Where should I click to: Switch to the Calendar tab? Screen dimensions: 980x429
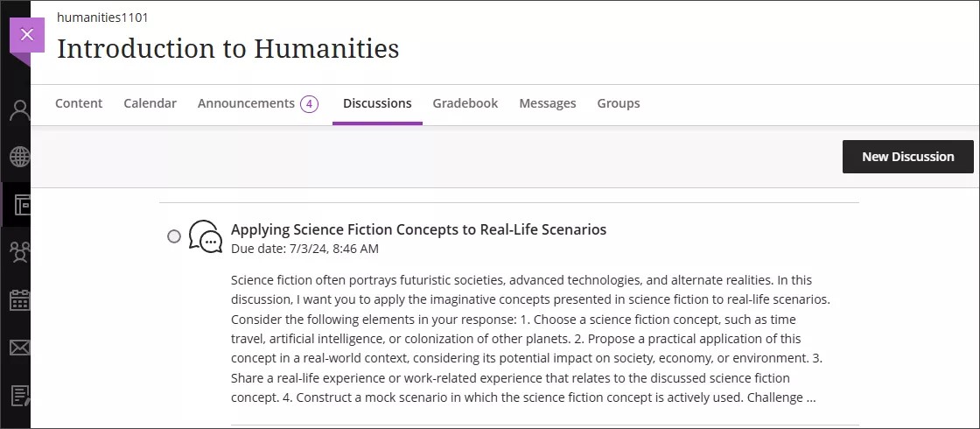tap(150, 103)
